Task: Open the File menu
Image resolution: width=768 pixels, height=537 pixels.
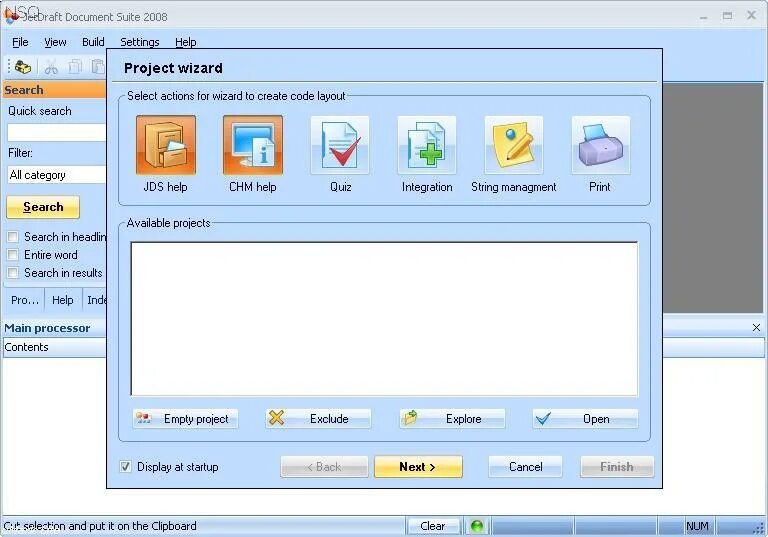Action: [x=20, y=42]
